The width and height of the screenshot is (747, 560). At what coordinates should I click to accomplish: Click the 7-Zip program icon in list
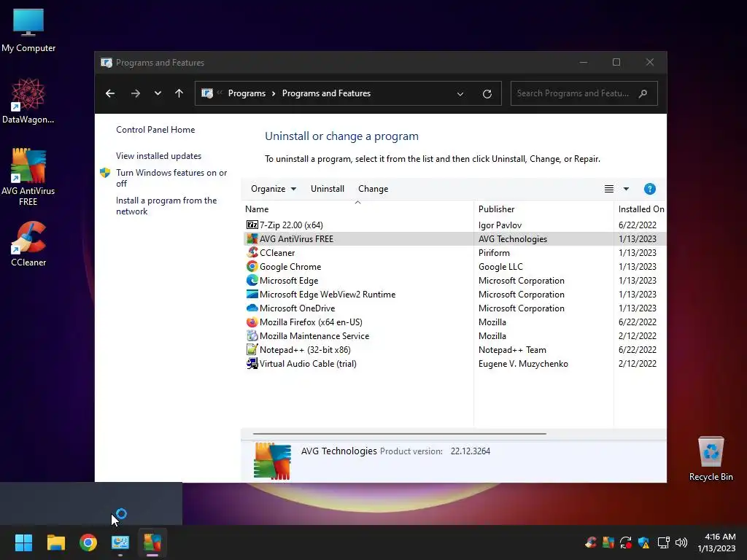(x=252, y=225)
